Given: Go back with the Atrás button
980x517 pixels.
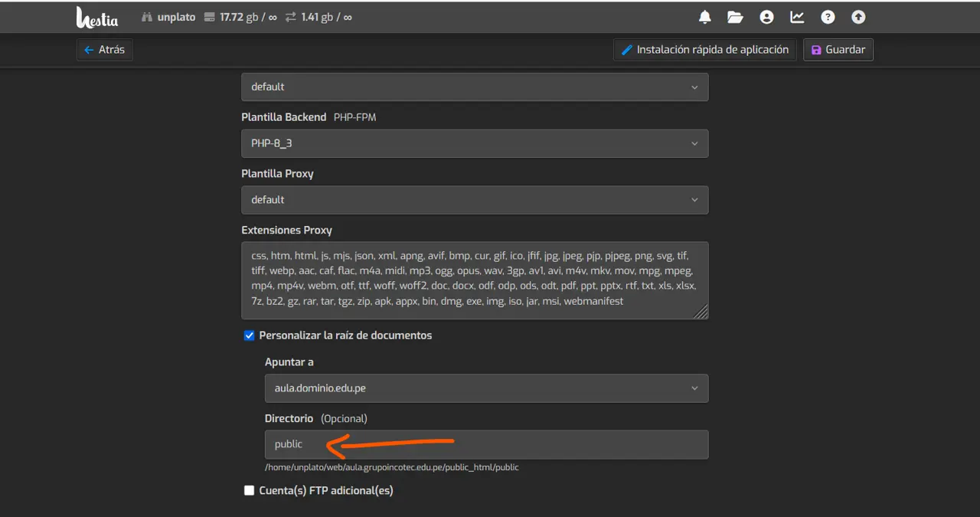Looking at the screenshot, I should coord(105,50).
